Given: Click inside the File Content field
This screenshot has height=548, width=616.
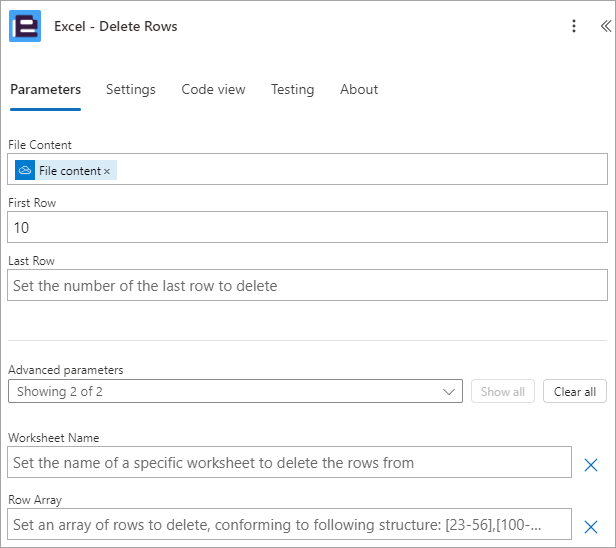Looking at the screenshot, I should click(307, 169).
